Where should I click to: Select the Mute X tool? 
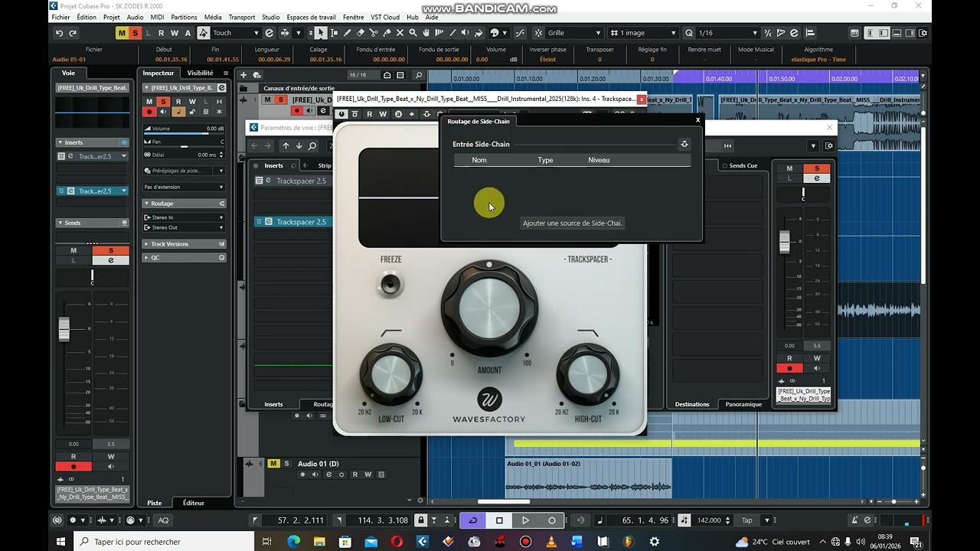(x=400, y=33)
